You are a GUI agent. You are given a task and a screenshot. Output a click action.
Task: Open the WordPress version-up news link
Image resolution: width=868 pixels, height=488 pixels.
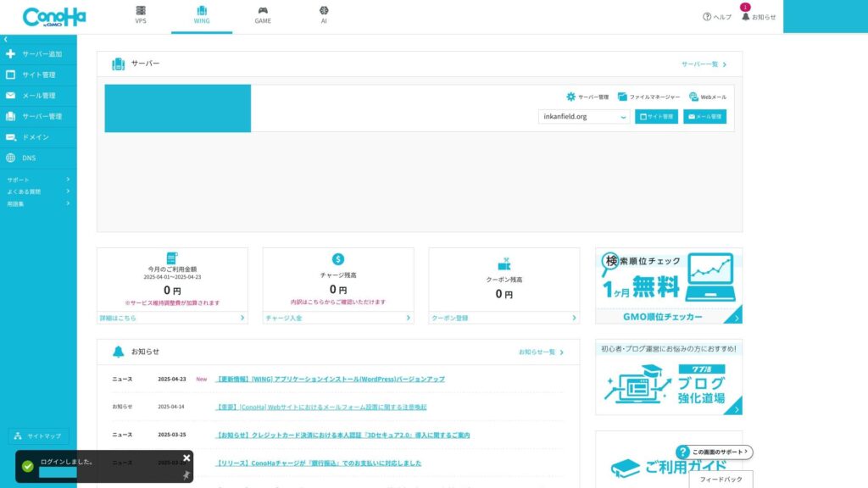tap(331, 379)
